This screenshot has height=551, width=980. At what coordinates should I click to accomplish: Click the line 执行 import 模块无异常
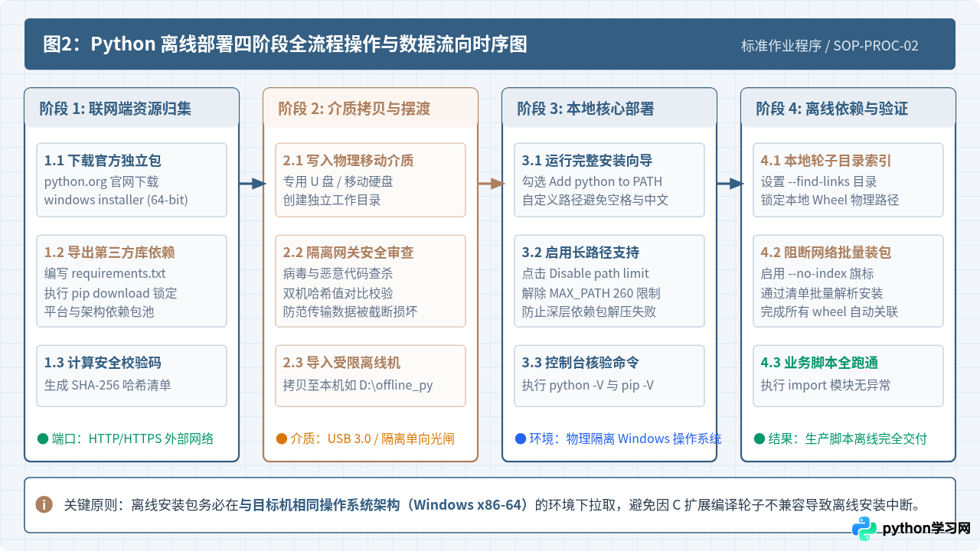[825, 385]
